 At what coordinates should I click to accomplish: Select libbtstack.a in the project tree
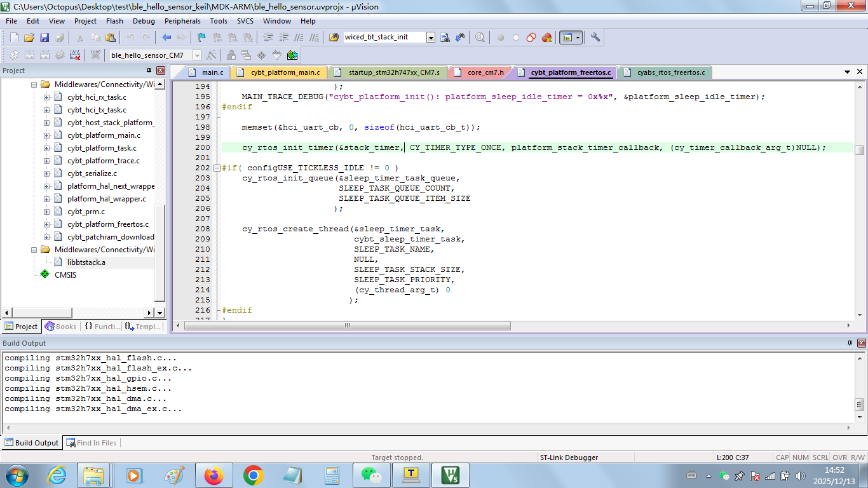pyautogui.click(x=86, y=262)
